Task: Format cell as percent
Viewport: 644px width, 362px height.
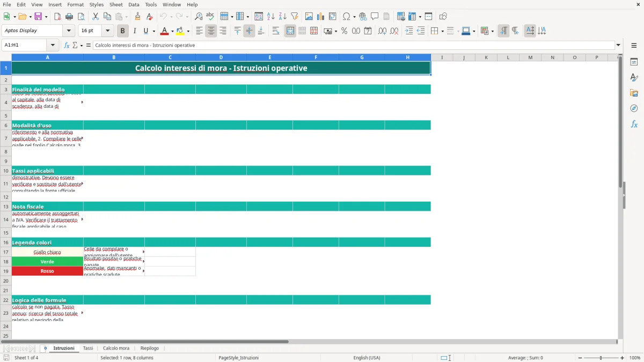Action: click(x=344, y=31)
